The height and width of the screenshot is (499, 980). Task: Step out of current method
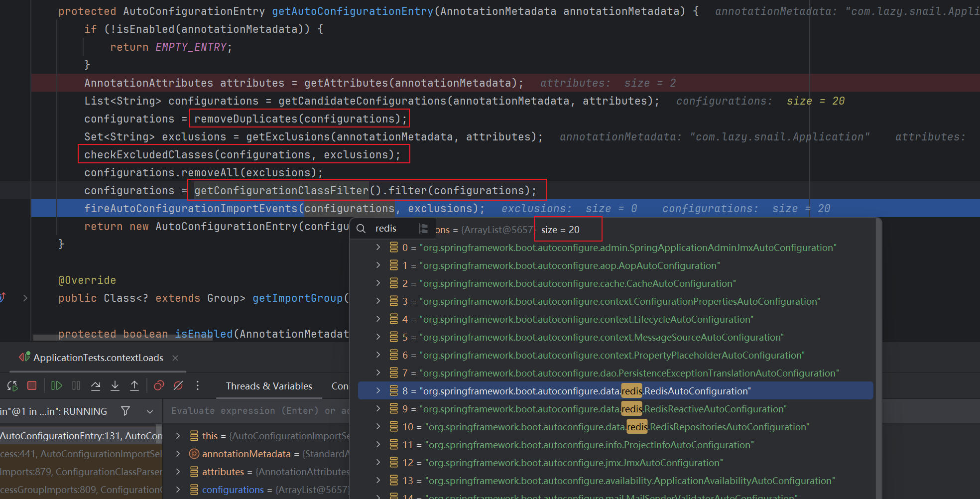pyautogui.click(x=134, y=385)
